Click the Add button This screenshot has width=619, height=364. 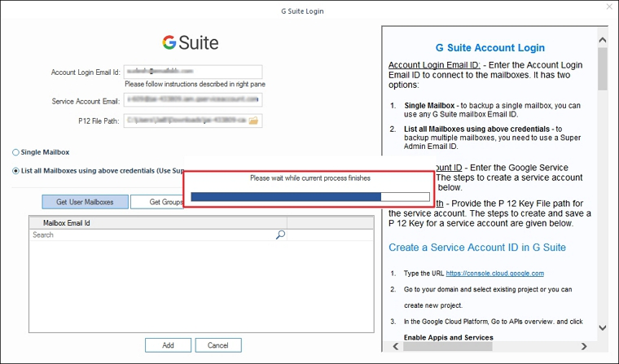tap(168, 345)
